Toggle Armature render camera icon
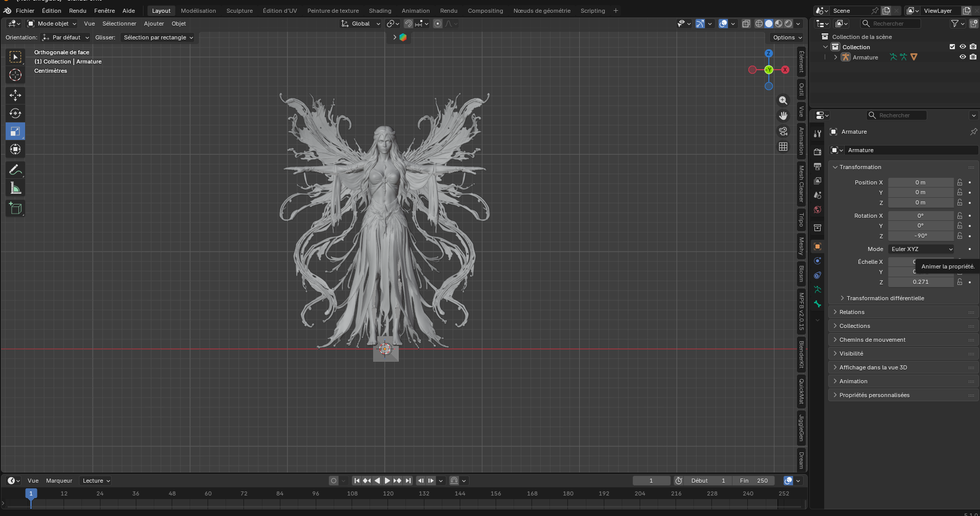Viewport: 980px width, 516px height. 973,57
